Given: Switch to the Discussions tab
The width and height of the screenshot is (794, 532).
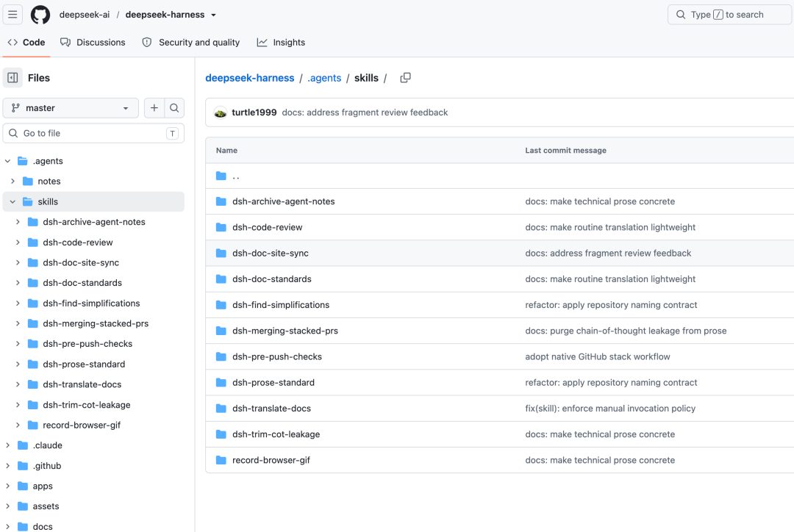Looking at the screenshot, I should click(93, 43).
